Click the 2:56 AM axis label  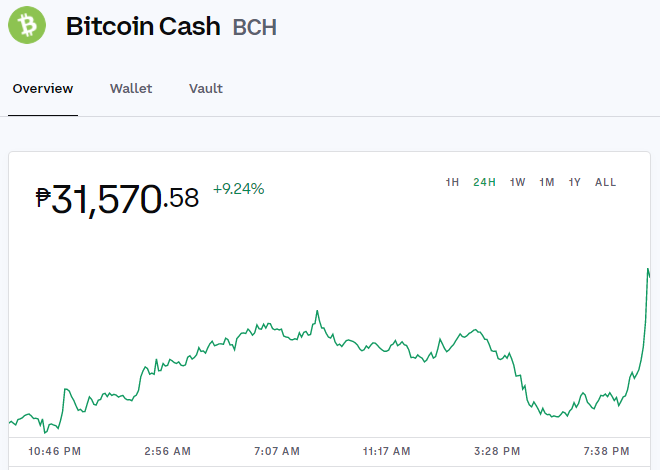168,451
